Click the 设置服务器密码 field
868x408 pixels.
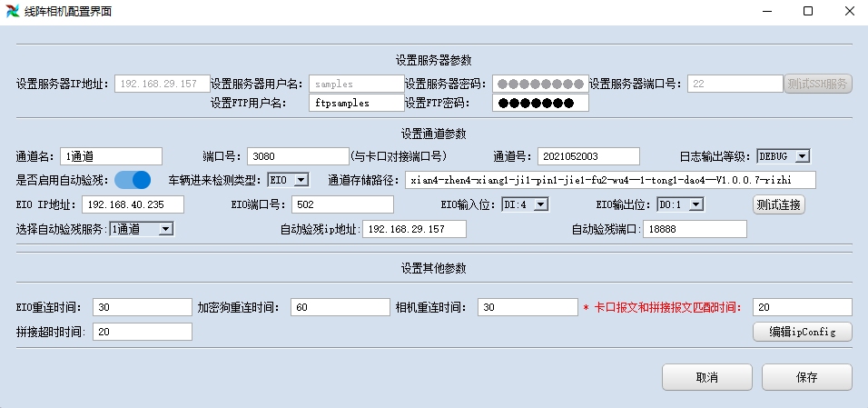(540, 84)
